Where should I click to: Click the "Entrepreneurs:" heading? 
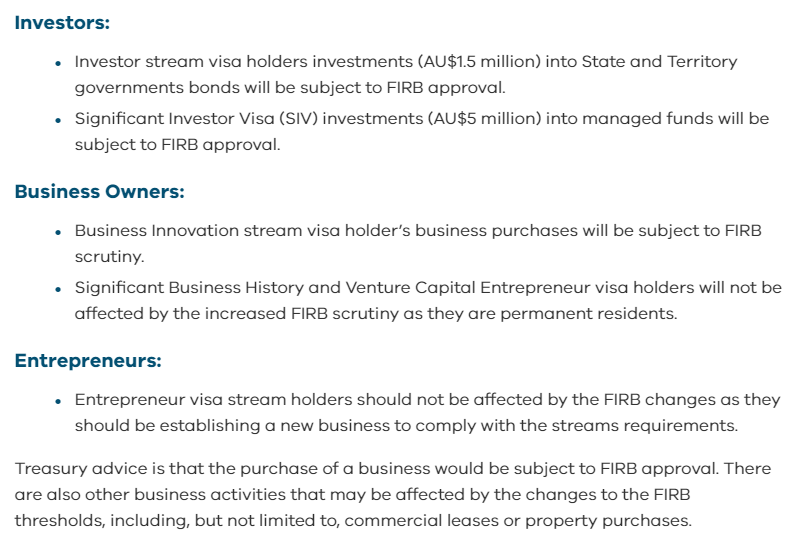(x=88, y=360)
